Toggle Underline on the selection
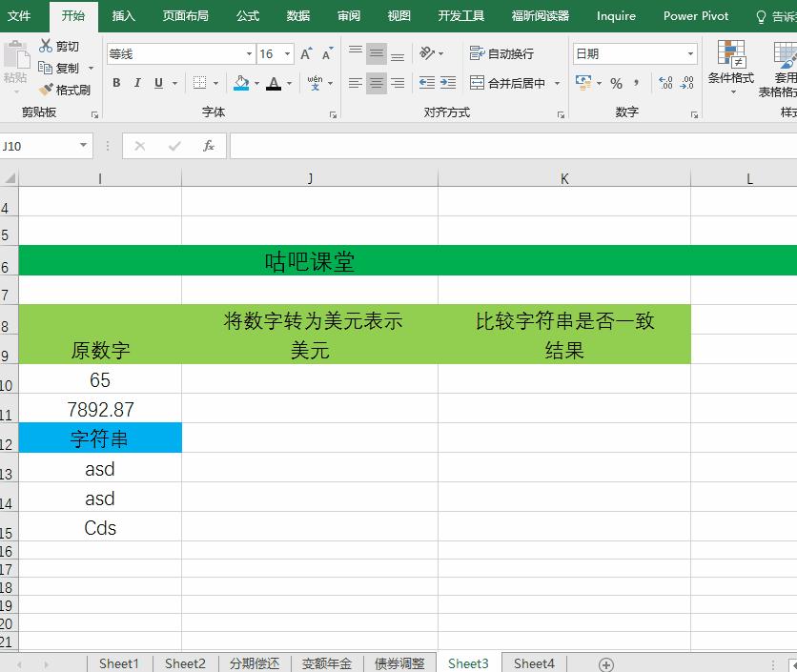This screenshot has width=797, height=672. click(x=155, y=83)
